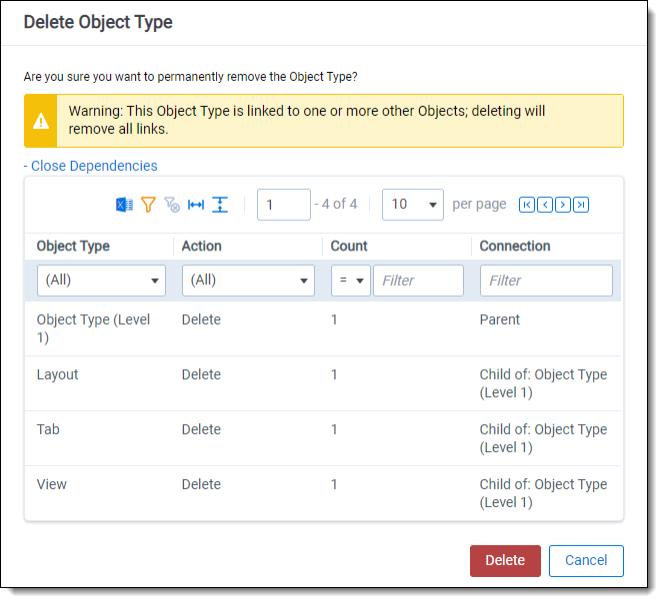Click the Count filter input field

tap(418, 280)
